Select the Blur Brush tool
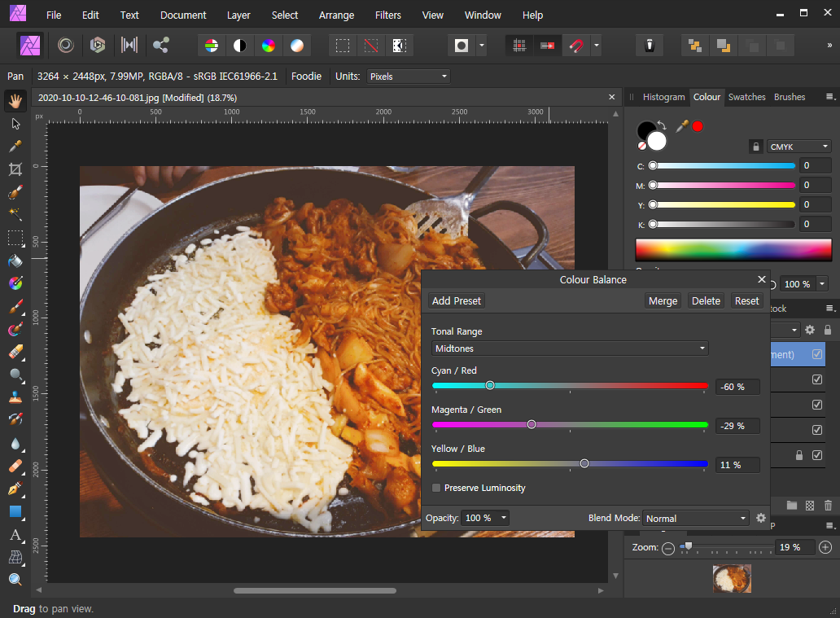This screenshot has width=840, height=618. (15, 443)
